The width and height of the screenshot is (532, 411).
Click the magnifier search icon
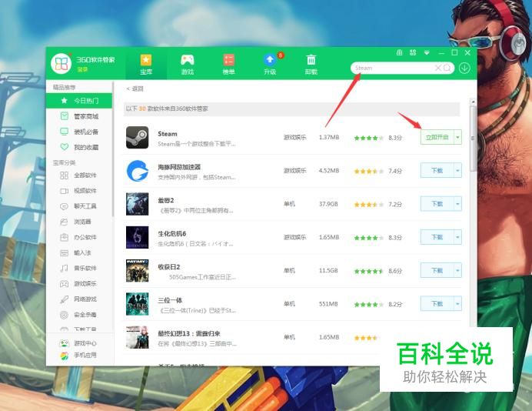coord(447,68)
